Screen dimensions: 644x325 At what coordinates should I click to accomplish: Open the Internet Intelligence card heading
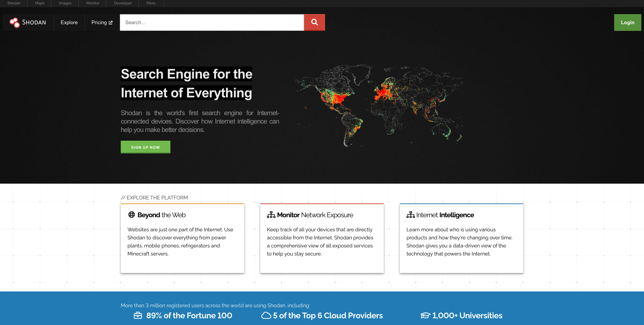click(445, 215)
